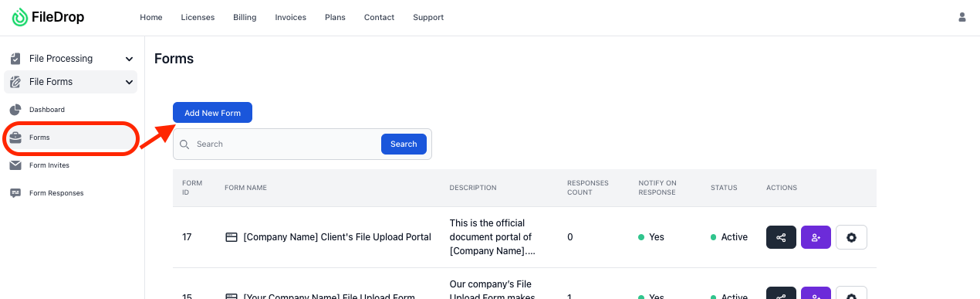
Task: Invite user to form 17
Action: click(x=816, y=237)
